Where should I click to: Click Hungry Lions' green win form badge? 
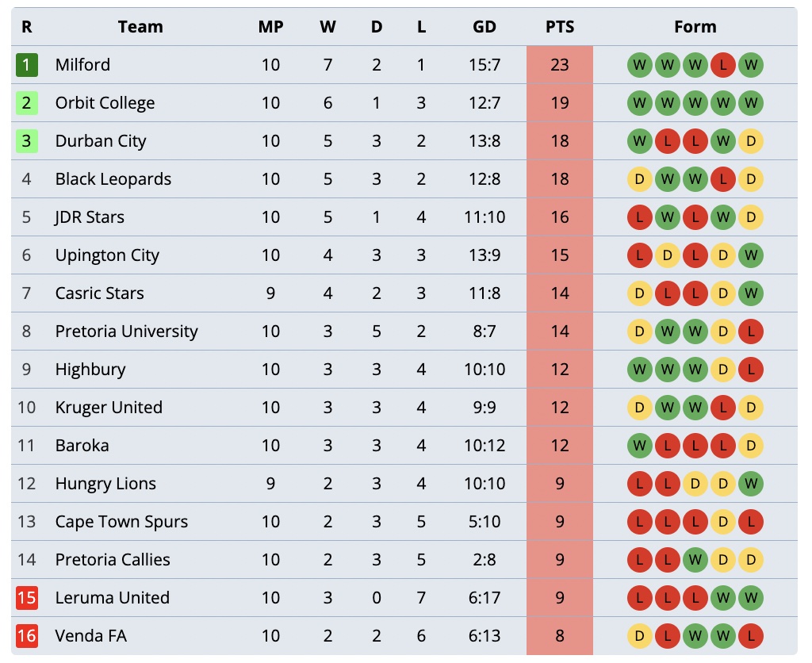(x=751, y=484)
